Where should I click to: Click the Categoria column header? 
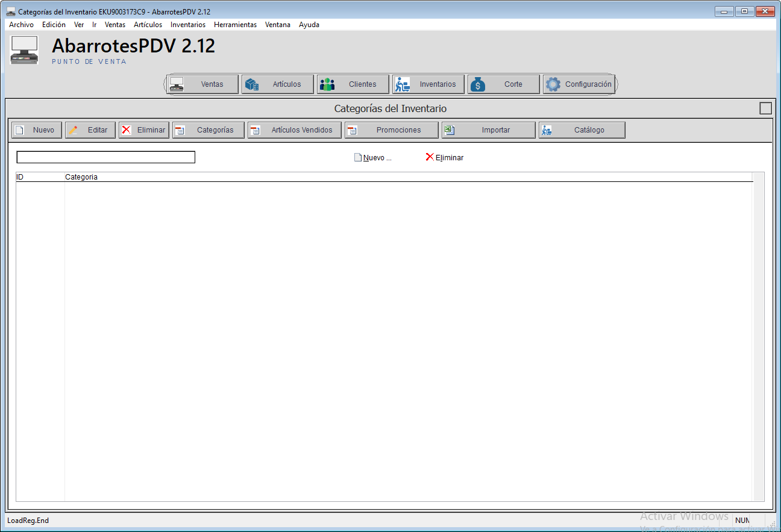[x=409, y=177]
